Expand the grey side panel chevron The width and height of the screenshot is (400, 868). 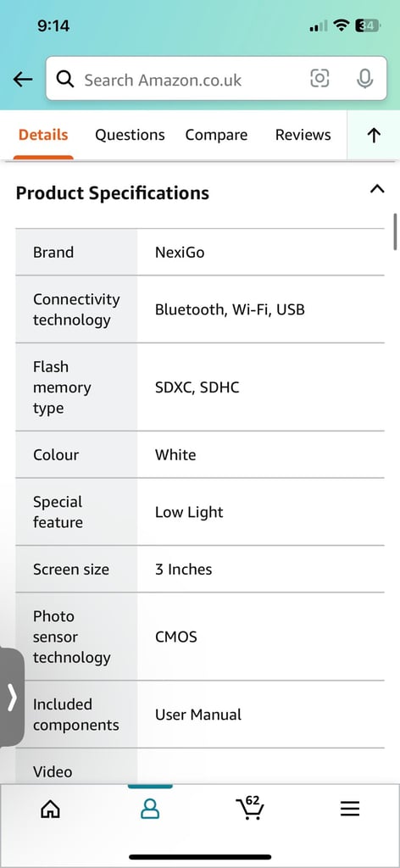coord(12,698)
